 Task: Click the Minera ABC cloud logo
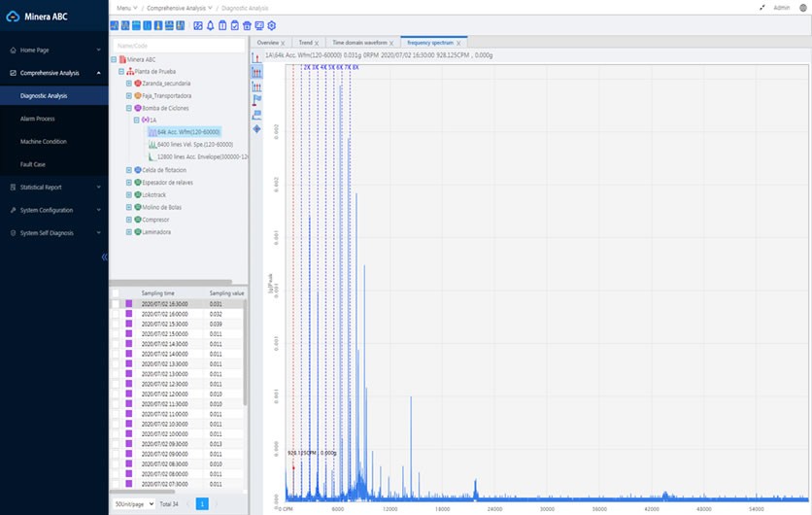pos(13,17)
